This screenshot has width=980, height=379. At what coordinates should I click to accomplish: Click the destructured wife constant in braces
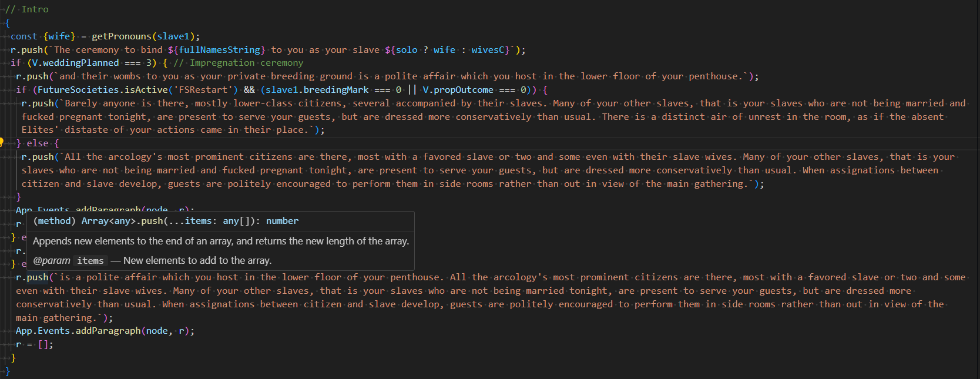tap(59, 36)
